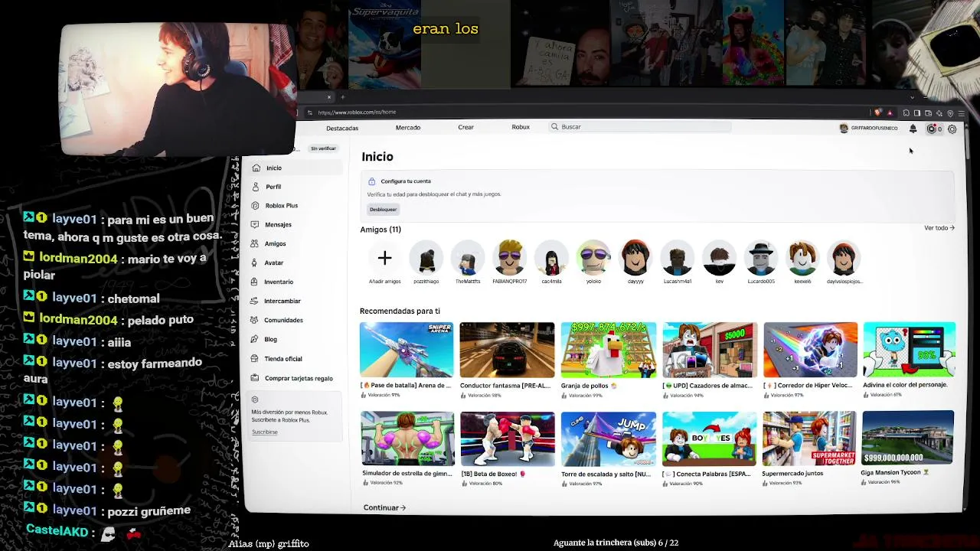Click the GRIFFARDOFUSENECO username link

874,129
